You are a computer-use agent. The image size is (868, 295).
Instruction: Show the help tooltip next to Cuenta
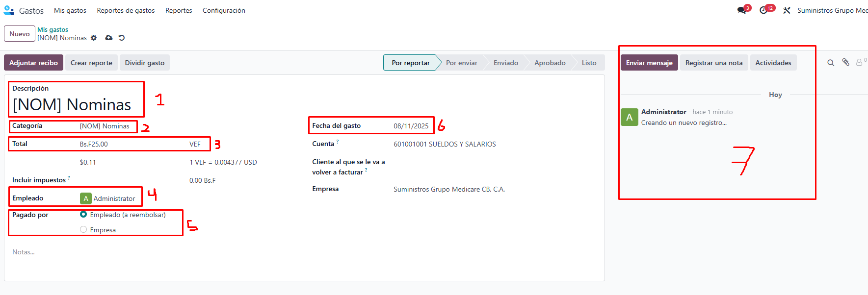tap(338, 142)
